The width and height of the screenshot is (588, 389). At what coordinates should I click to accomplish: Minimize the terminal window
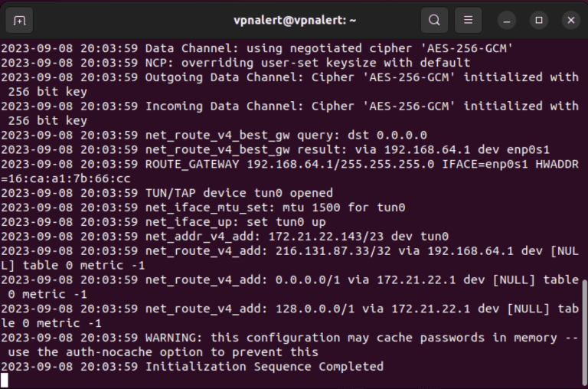coord(507,20)
